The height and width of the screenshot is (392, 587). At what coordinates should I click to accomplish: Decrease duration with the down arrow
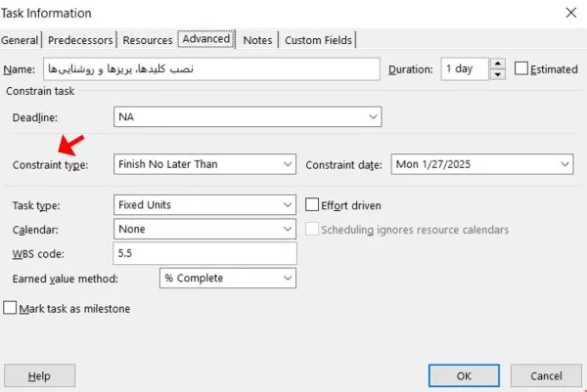(x=498, y=74)
